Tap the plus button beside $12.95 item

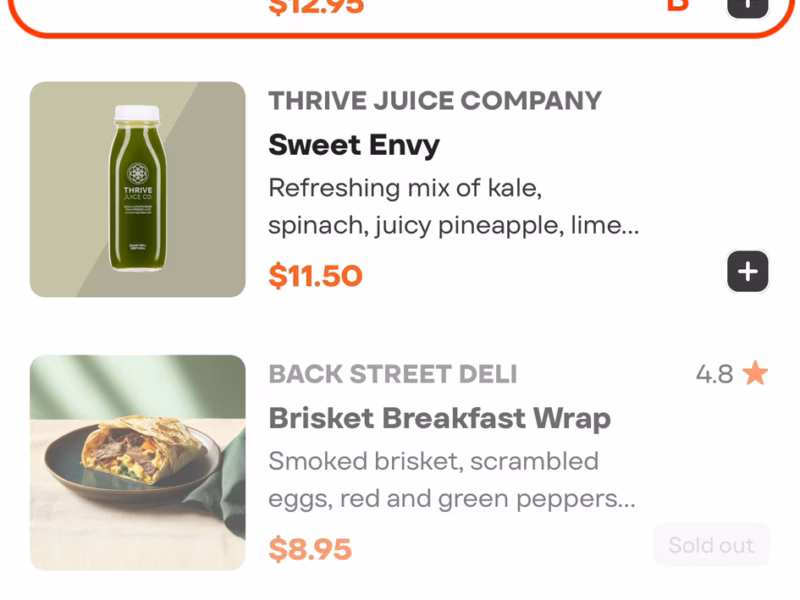click(747, 5)
